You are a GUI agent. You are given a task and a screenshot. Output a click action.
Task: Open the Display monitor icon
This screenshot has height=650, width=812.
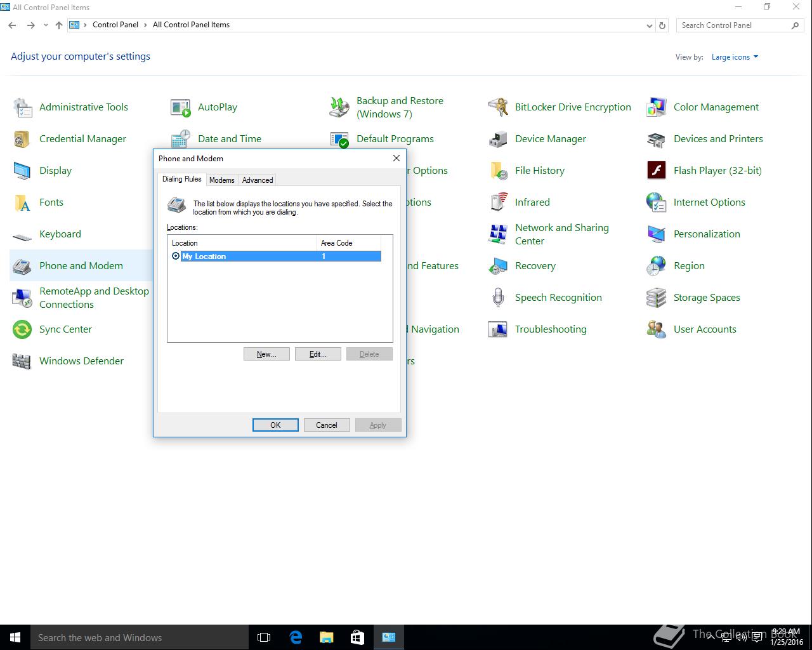click(x=22, y=171)
